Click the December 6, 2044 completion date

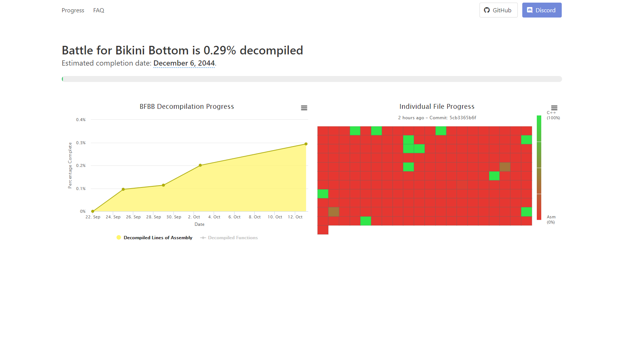[184, 63]
